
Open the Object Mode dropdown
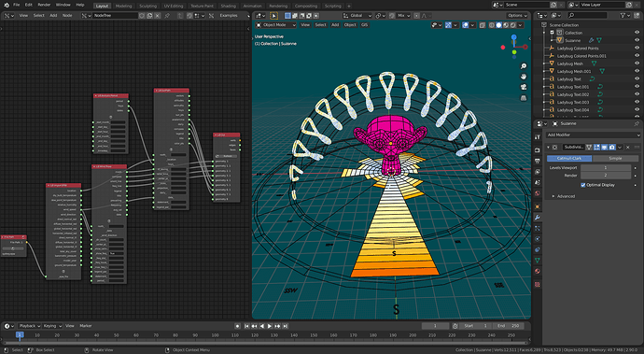[x=275, y=25]
